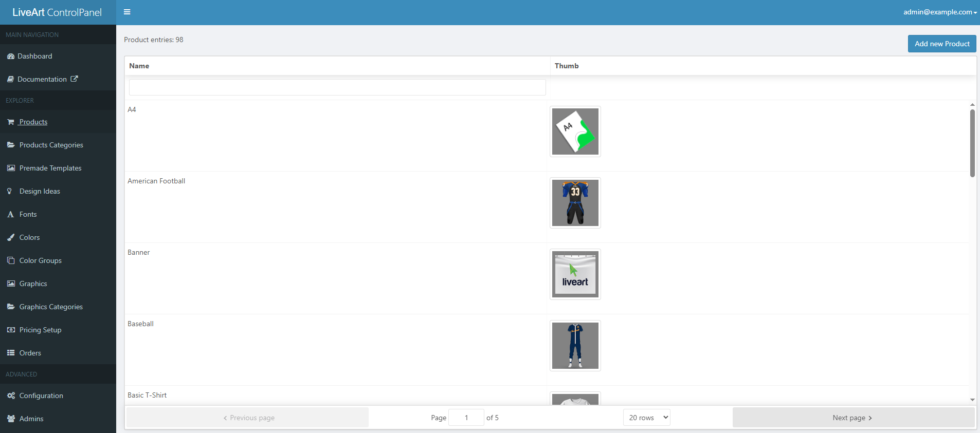Viewport: 980px width, 433px height.
Task: Click the Documentation book icon
Action: [x=11, y=80]
